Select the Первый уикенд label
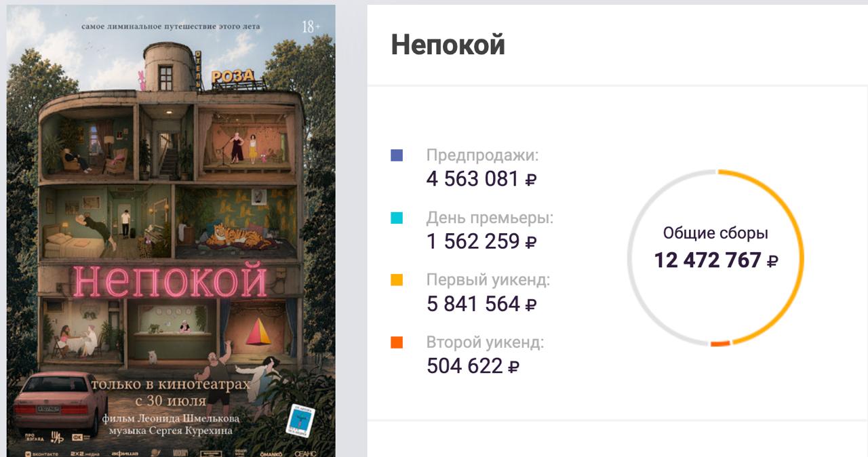Screen dimensions: 868x457 pos(488,280)
